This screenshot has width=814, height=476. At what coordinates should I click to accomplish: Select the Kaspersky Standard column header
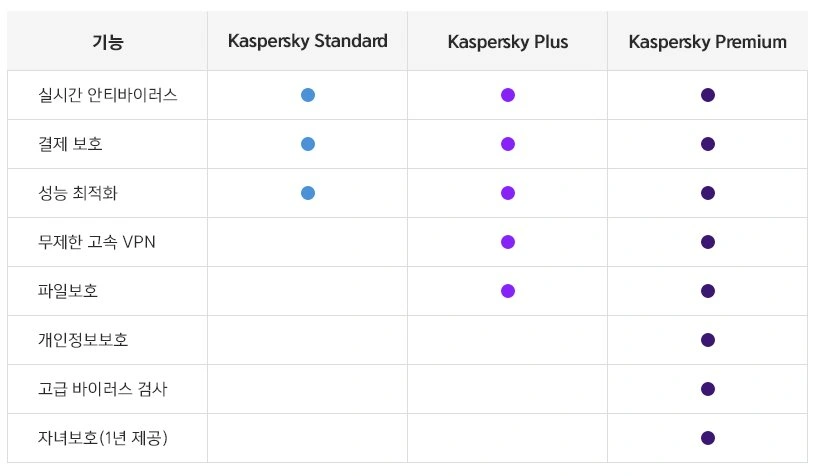pyautogui.click(x=307, y=42)
